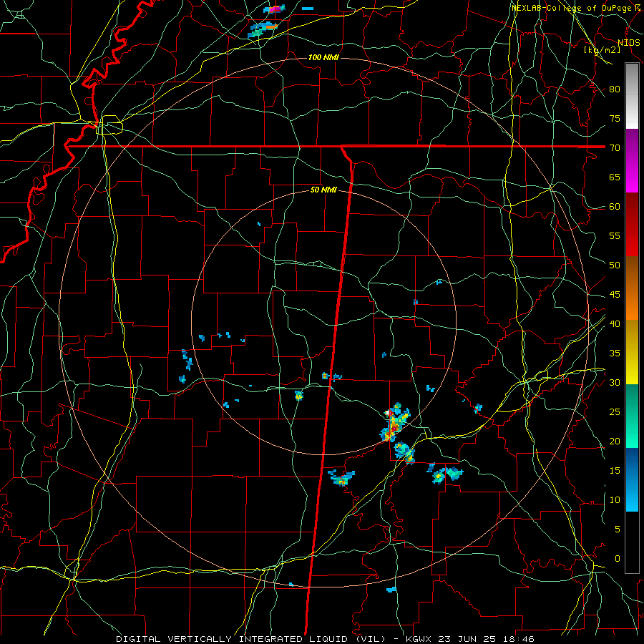Select the yellow segment of color scale
This screenshot has width=644, height=644.
pyautogui.click(x=632, y=352)
